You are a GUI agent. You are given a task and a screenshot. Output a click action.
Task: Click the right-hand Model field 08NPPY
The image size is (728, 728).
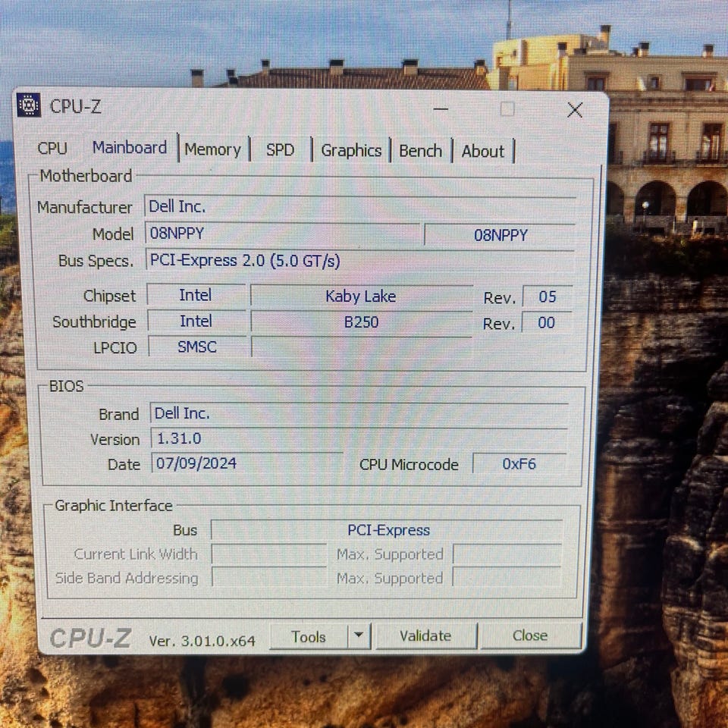click(500, 235)
